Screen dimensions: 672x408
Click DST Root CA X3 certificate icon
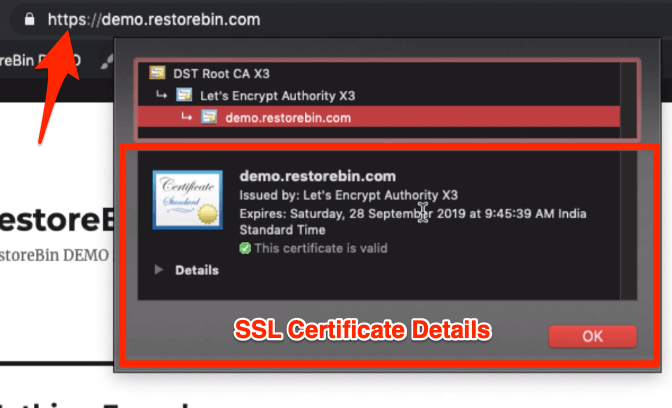[x=157, y=72]
